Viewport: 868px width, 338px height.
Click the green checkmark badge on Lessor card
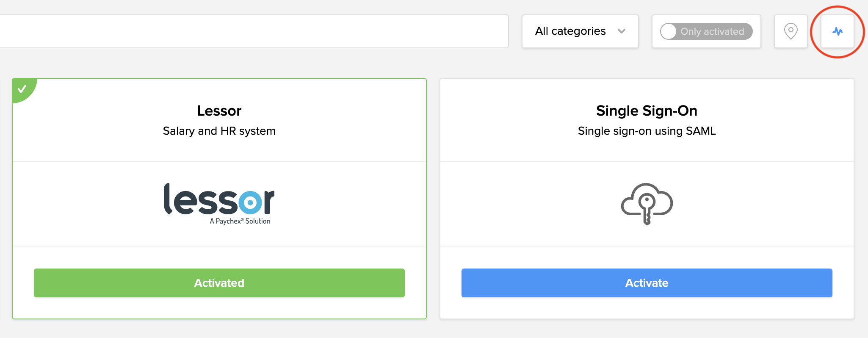coord(22,89)
